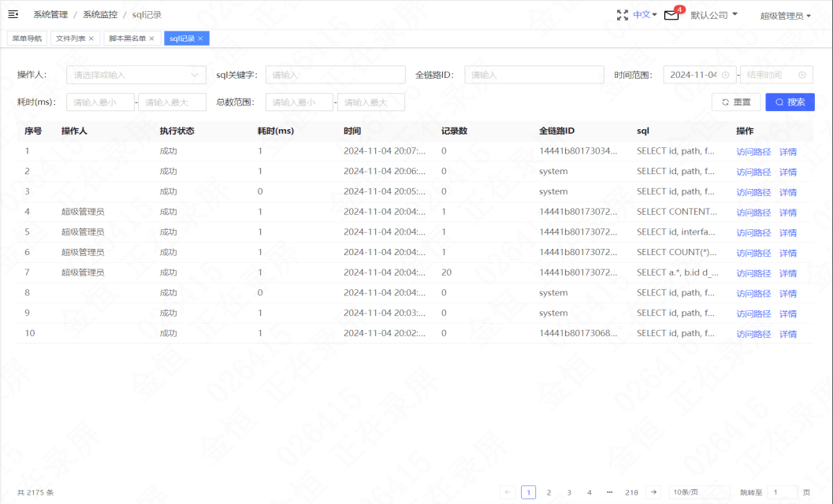
Task: Click the 搜索 search button
Action: tap(790, 102)
